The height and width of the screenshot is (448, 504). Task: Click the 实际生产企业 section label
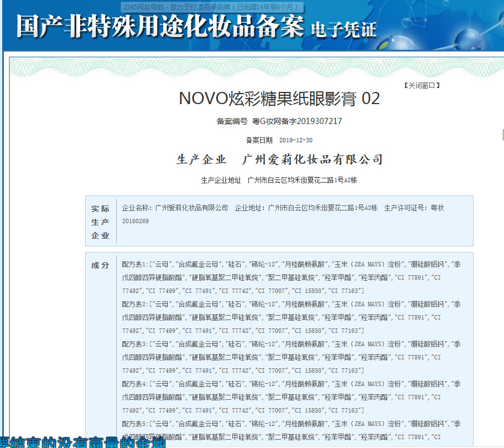coord(100,222)
